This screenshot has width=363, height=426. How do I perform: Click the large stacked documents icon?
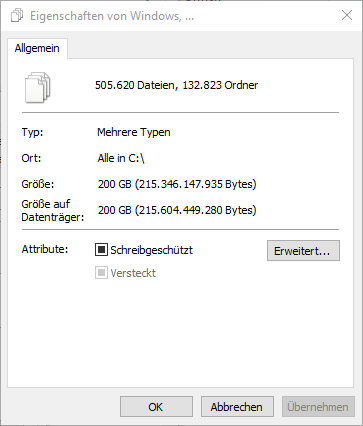pyautogui.click(x=38, y=87)
